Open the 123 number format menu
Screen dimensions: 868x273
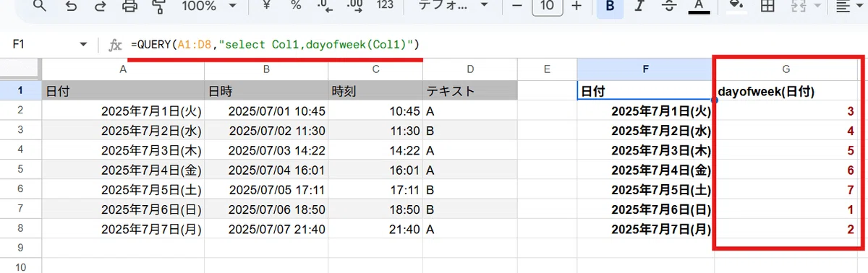click(x=386, y=6)
